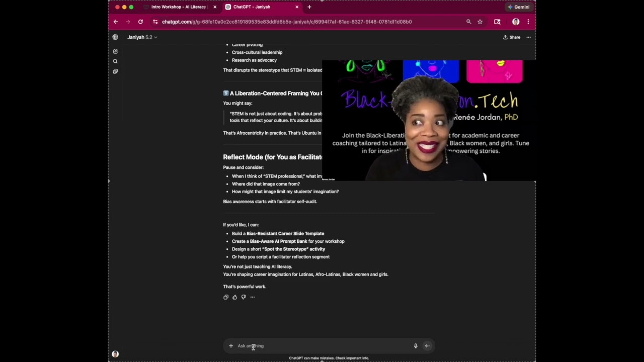Click 'If you'd like, I can:' text
644x362 pixels.
click(x=240, y=225)
